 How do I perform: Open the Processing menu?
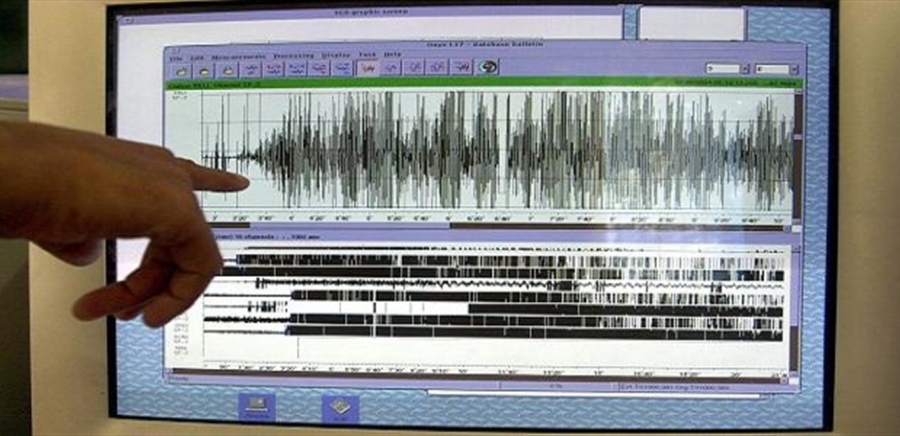coord(293,55)
